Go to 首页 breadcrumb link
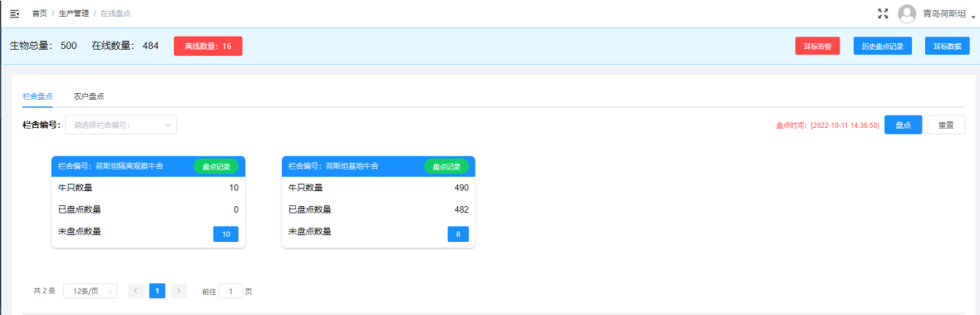980x315 pixels. (x=39, y=13)
